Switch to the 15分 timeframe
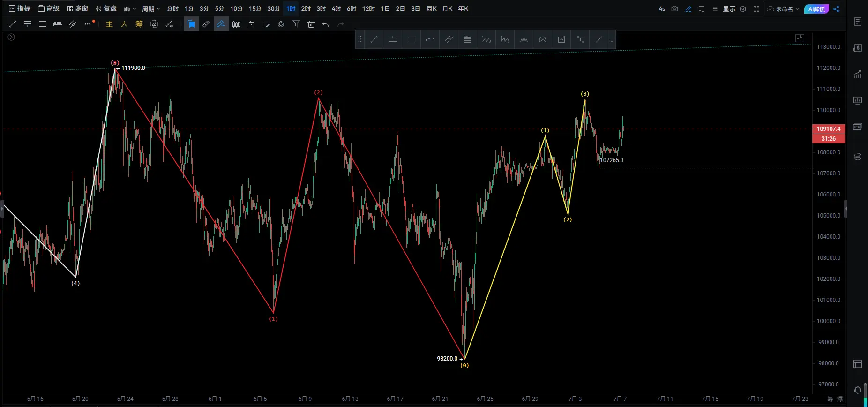 click(255, 8)
